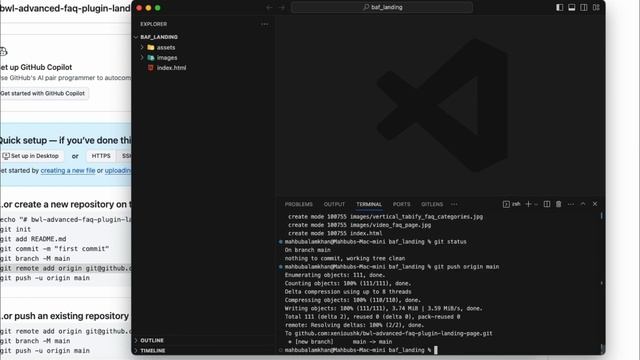Open Explorer views and more actions menu
640x360 pixels.
(264, 24)
